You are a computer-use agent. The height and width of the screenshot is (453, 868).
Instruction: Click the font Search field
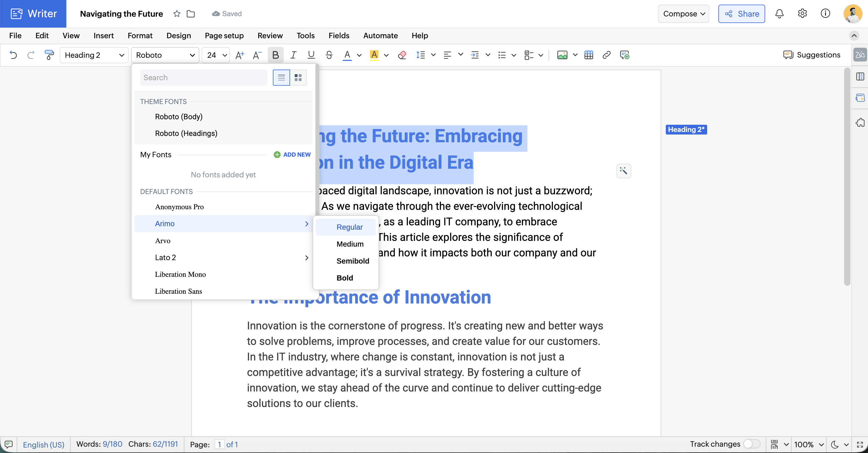pyautogui.click(x=203, y=78)
